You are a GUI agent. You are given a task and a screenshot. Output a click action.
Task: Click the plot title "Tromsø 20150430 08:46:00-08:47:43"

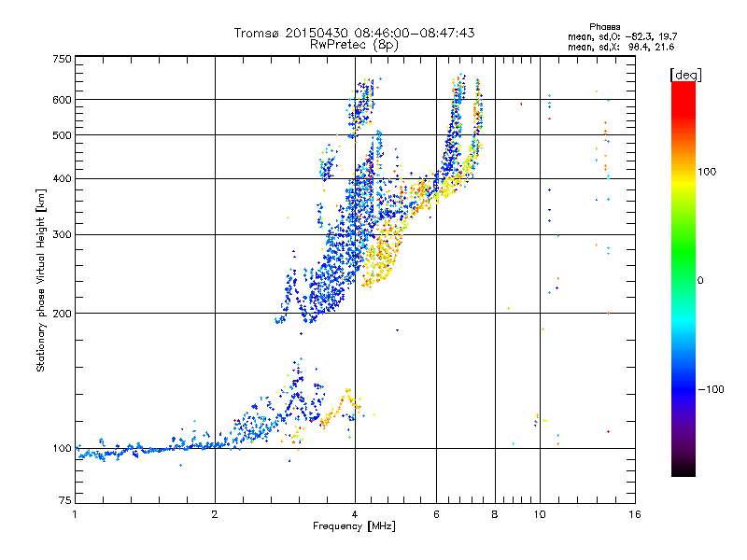click(354, 33)
